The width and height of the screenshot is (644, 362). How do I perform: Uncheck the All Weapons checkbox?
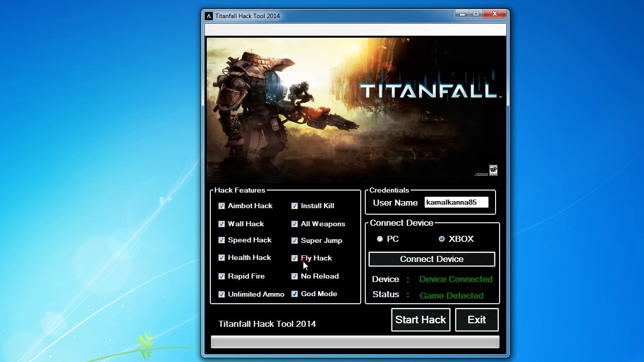(x=294, y=224)
